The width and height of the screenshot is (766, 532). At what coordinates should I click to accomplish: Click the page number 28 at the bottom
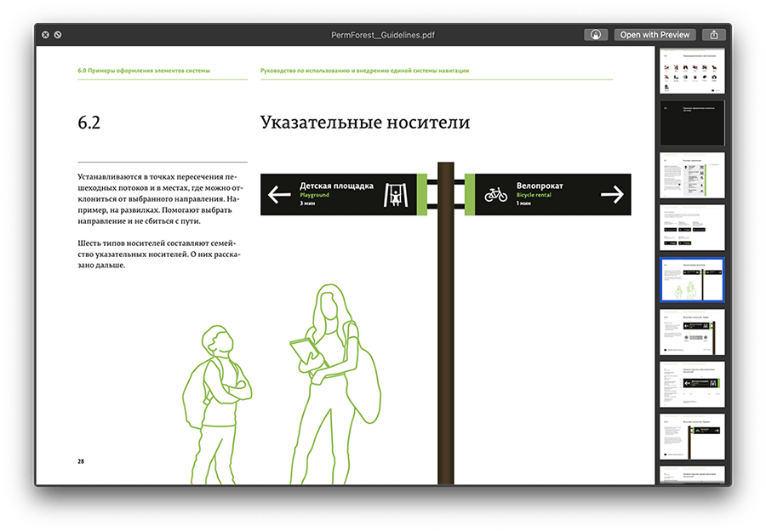point(81,461)
